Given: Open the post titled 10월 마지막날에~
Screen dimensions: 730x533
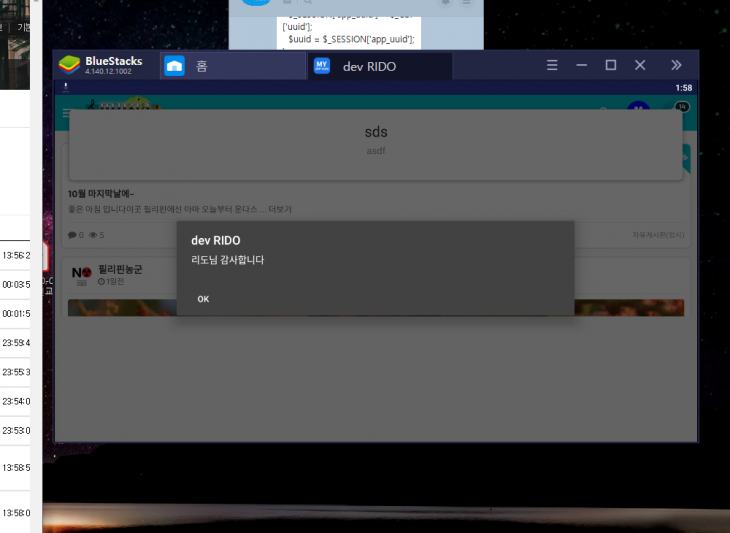Looking at the screenshot, I should pyautogui.click(x=101, y=193).
